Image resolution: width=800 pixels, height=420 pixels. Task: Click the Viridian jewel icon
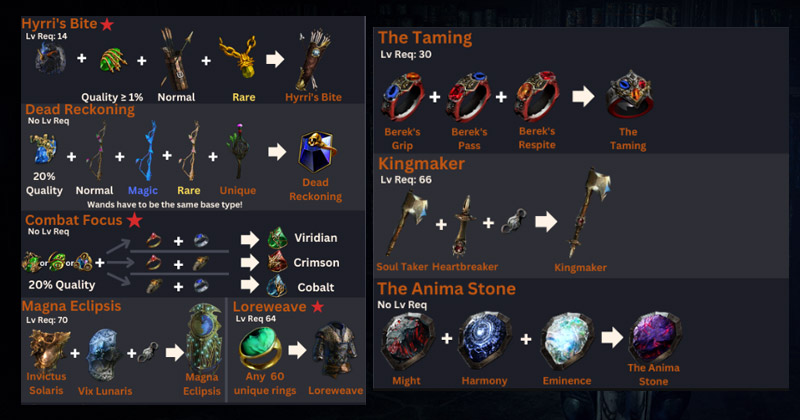pyautogui.click(x=278, y=239)
